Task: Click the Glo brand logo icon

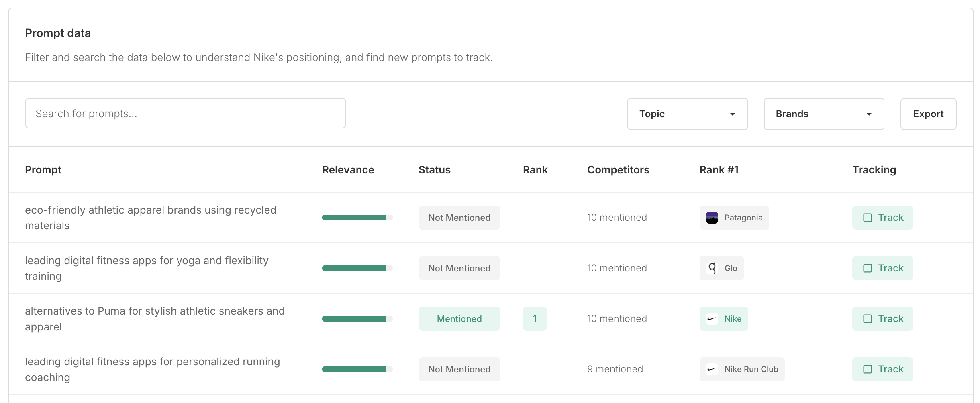Action: tap(712, 268)
